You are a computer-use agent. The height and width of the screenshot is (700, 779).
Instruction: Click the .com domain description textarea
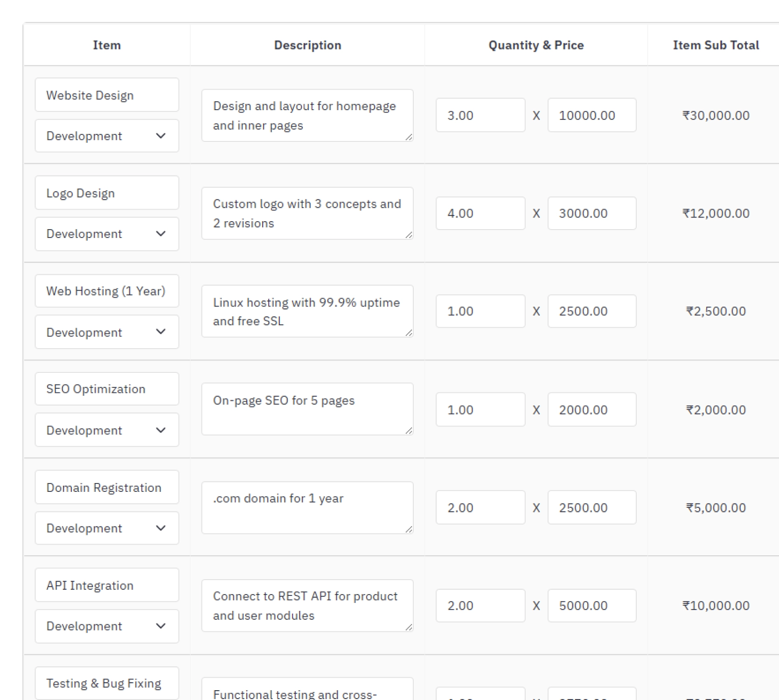click(307, 508)
